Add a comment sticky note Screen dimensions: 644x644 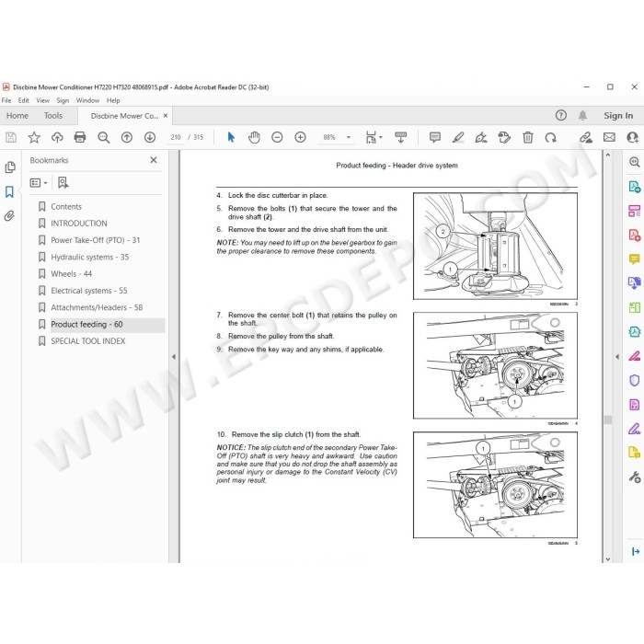[434, 137]
